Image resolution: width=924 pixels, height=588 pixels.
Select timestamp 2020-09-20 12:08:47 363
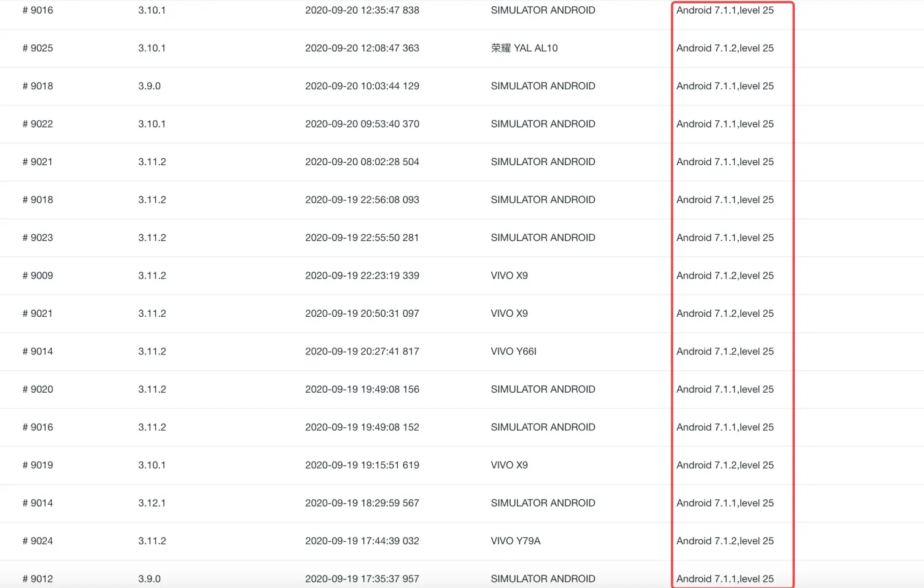[x=362, y=48]
